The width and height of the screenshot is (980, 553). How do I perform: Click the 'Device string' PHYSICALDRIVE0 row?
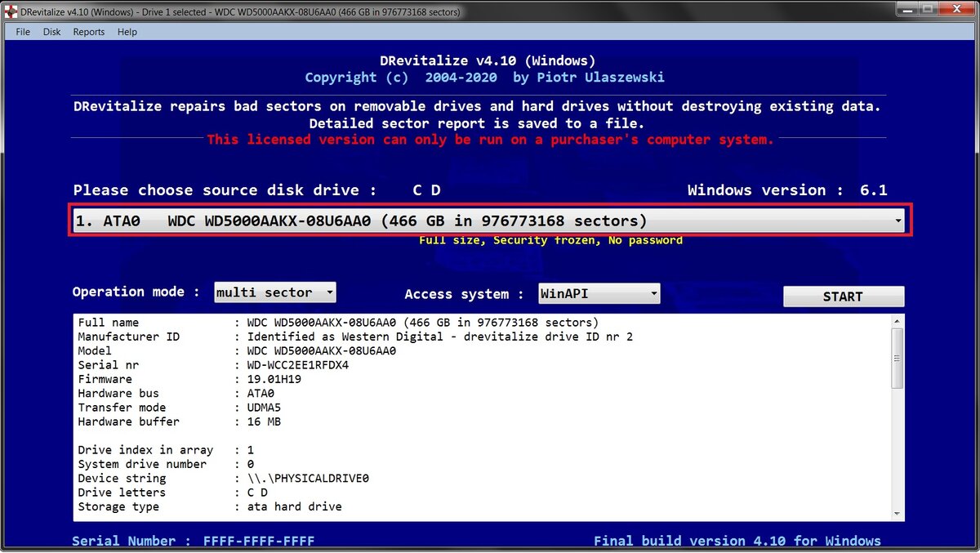pyautogui.click(x=223, y=478)
